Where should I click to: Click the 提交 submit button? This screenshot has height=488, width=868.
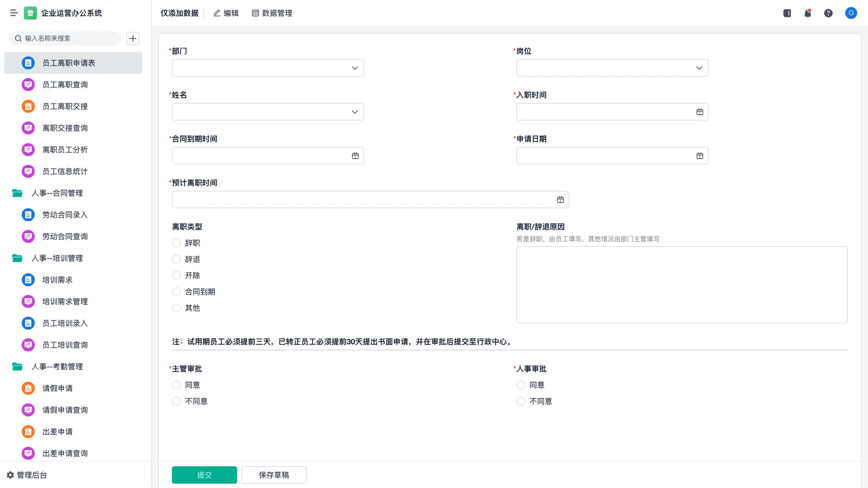click(x=204, y=474)
